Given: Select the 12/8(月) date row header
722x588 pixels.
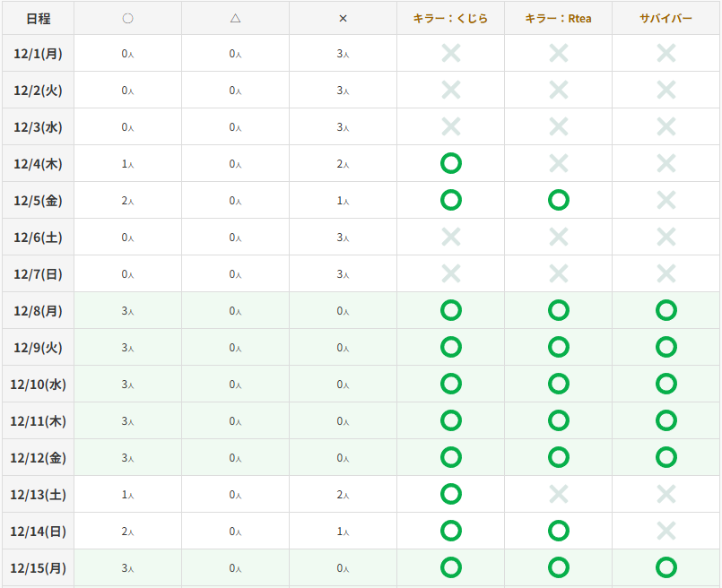Looking at the screenshot, I should [x=39, y=311].
